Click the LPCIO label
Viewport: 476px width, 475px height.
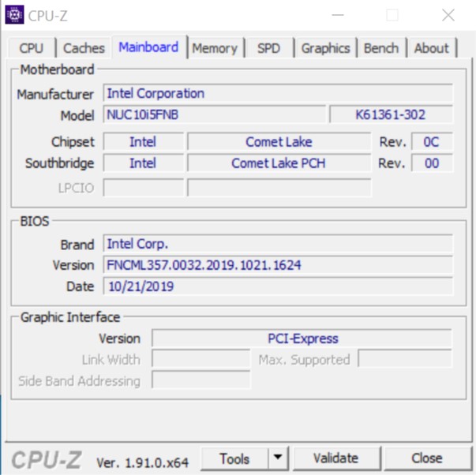click(x=77, y=188)
